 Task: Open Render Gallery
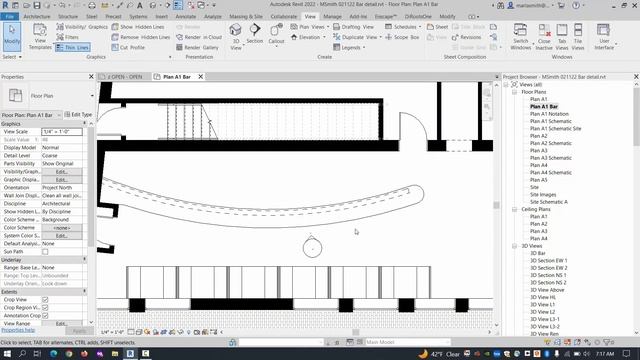[x=197, y=47]
